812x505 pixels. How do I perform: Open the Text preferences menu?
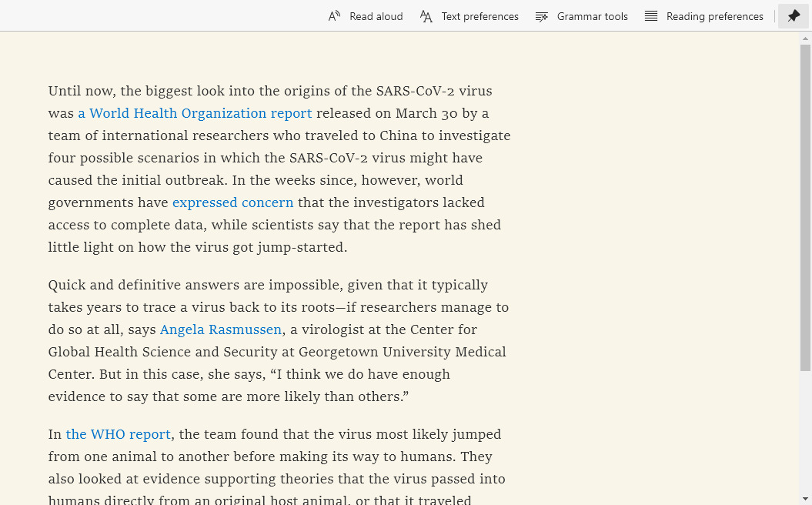(x=480, y=16)
